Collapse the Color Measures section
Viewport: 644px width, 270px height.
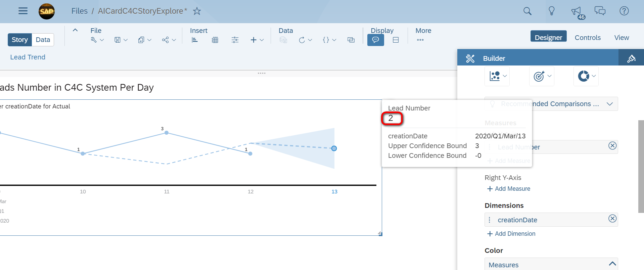(612, 264)
